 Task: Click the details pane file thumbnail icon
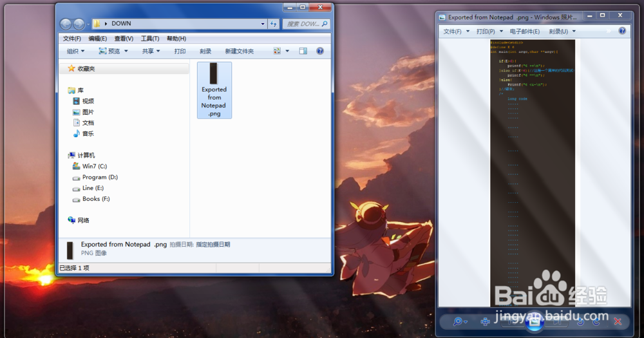(70, 250)
